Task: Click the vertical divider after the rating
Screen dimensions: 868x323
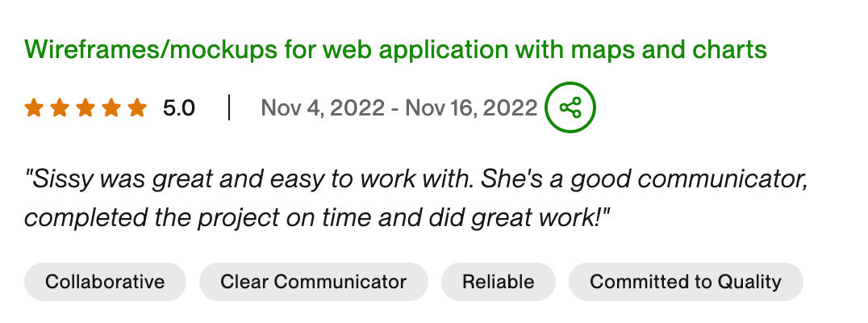Action: (229, 107)
